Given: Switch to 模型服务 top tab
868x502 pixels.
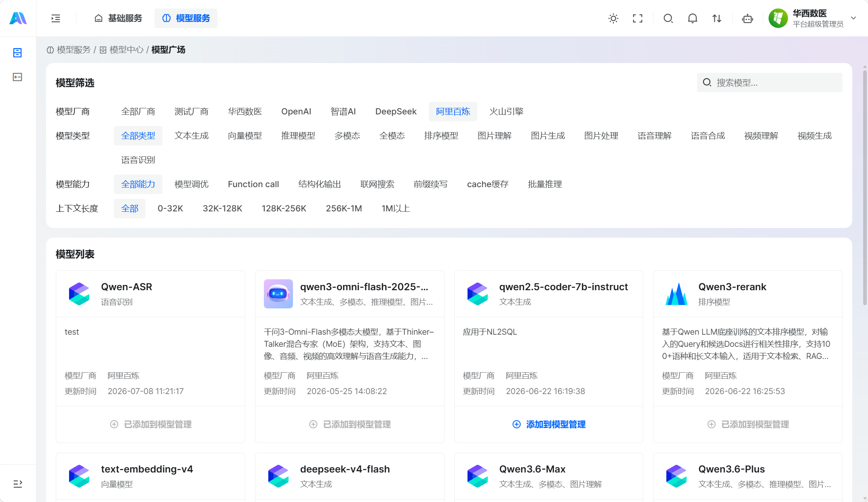Looking at the screenshot, I should tap(186, 18).
